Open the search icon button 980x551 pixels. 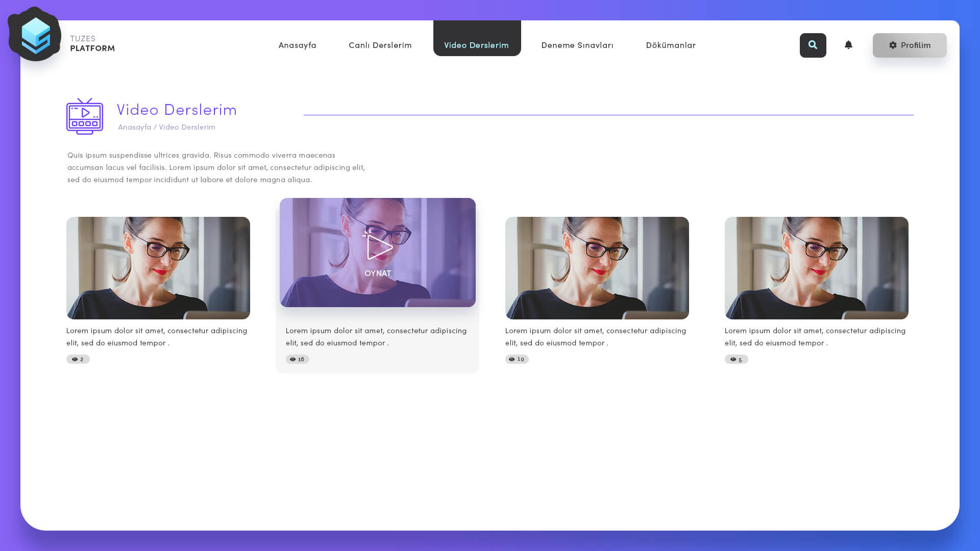[x=813, y=45]
